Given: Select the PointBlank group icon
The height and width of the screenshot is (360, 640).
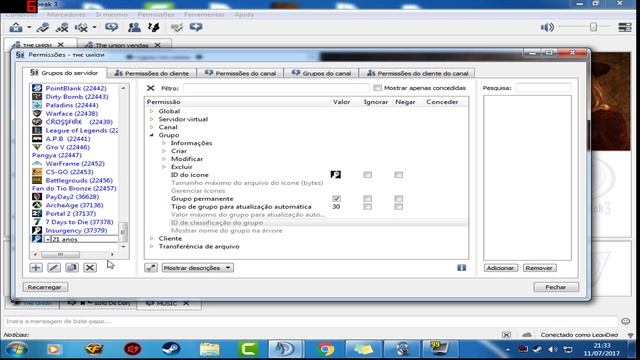Looking at the screenshot, I should pyautogui.click(x=37, y=88).
